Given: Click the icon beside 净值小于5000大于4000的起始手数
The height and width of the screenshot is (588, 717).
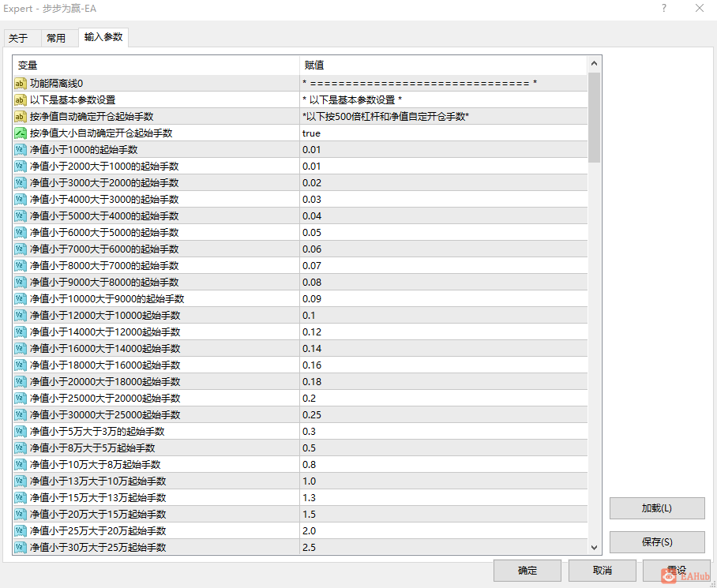Looking at the screenshot, I should click(x=21, y=215).
